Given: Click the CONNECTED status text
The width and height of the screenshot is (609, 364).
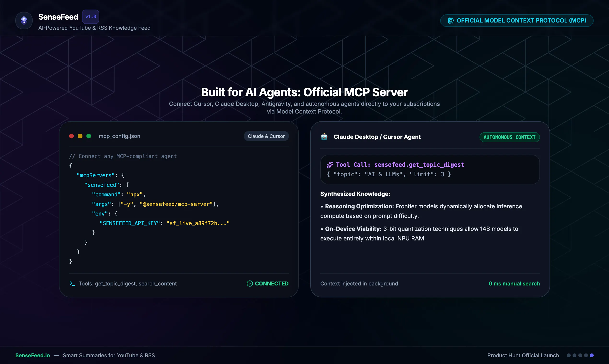Looking at the screenshot, I should coord(272,284).
